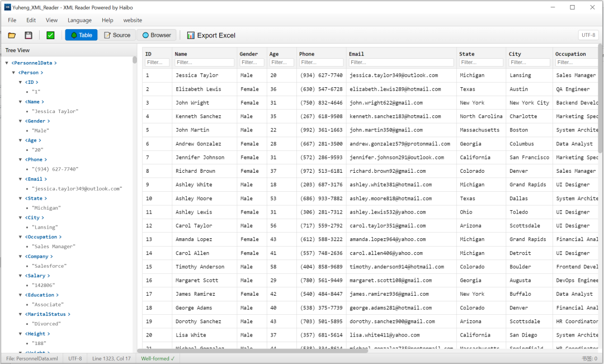Click "Line 1323, Col 17" in status bar
Image resolution: width=604 pixels, height=364 pixels.
[x=111, y=358]
